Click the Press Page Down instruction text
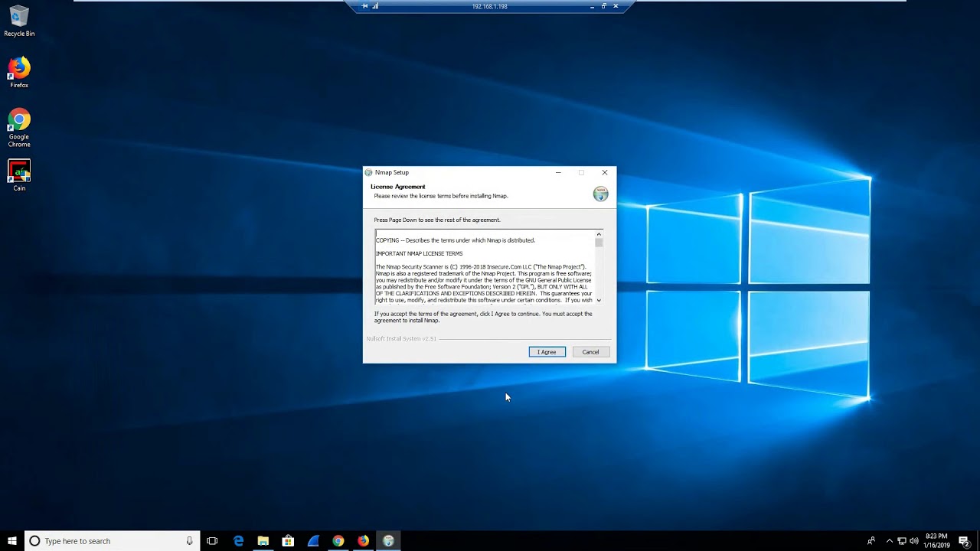Image resolution: width=980 pixels, height=551 pixels. pyautogui.click(x=437, y=220)
